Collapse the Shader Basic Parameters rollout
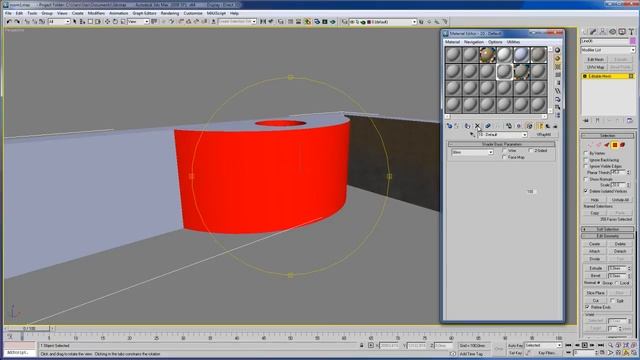Screen dimensions: 640x360 click(502, 144)
